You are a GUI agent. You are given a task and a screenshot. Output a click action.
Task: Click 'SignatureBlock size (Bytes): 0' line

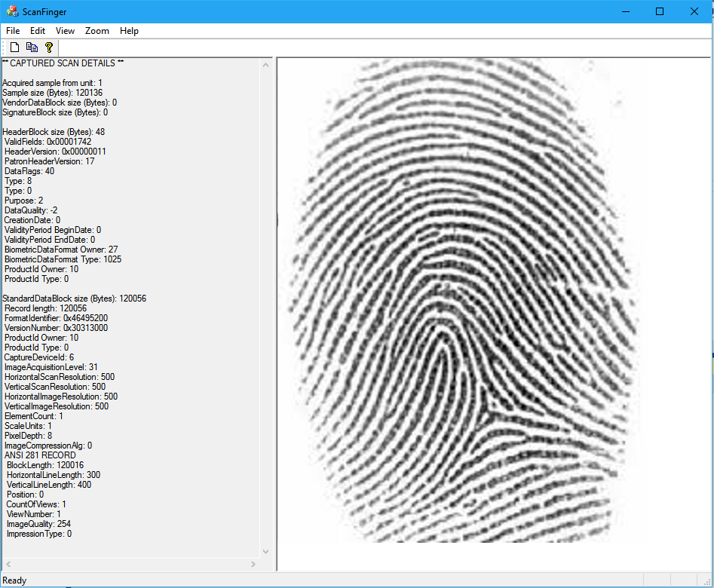pos(55,112)
